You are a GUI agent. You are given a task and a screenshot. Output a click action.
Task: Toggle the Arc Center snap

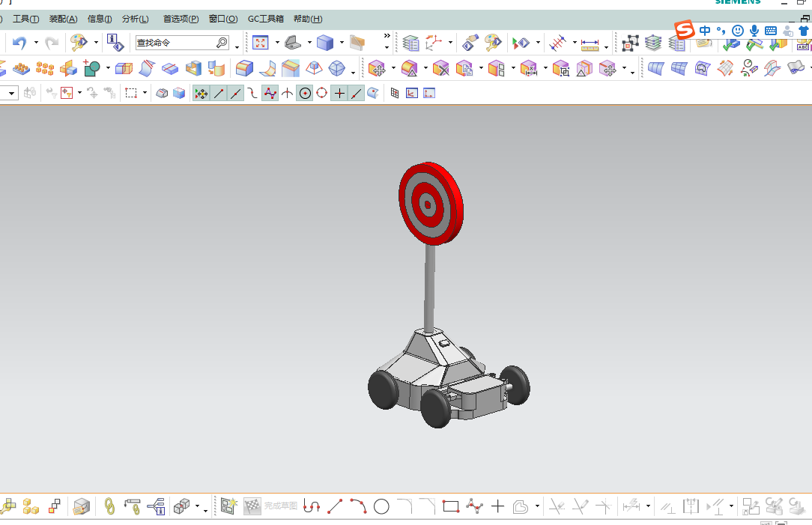click(305, 93)
